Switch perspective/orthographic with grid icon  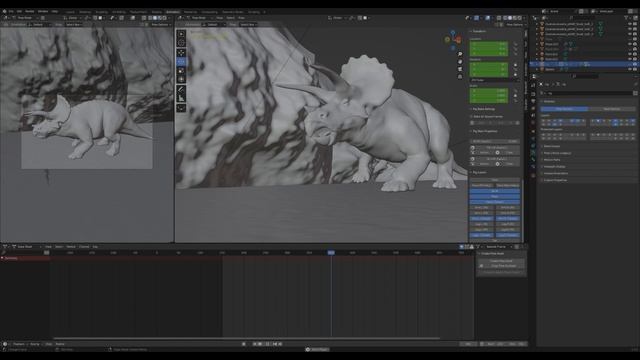click(x=460, y=76)
